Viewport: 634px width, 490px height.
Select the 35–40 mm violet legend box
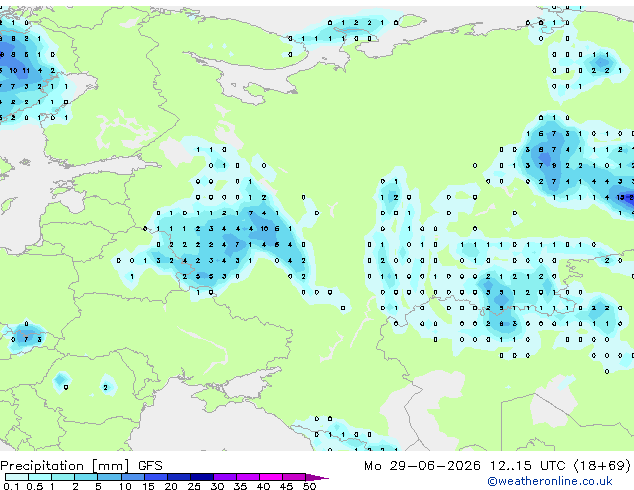(x=248, y=477)
